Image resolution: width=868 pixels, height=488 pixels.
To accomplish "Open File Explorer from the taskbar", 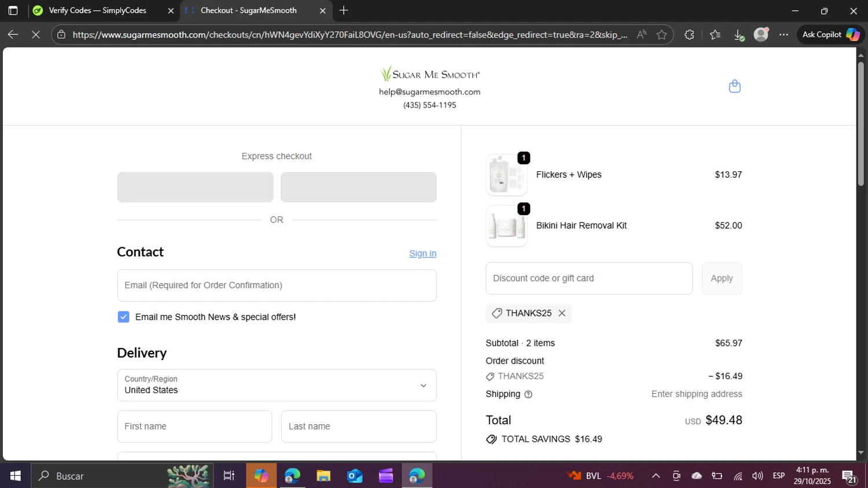I will 323,476.
